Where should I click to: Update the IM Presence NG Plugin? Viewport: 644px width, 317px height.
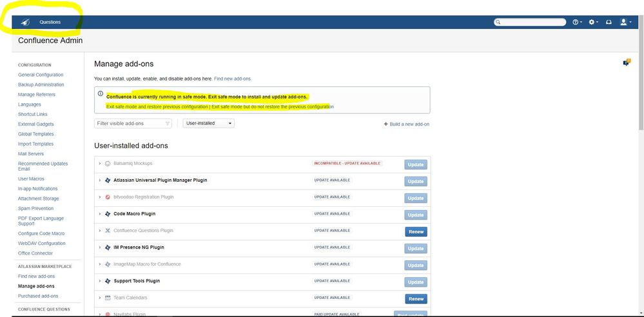[416, 249]
